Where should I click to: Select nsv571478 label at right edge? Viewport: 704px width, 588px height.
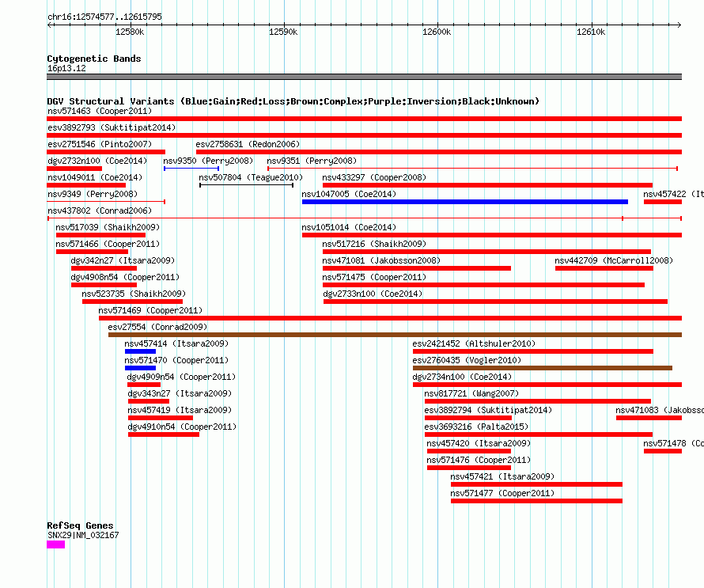pyautogui.click(x=673, y=443)
